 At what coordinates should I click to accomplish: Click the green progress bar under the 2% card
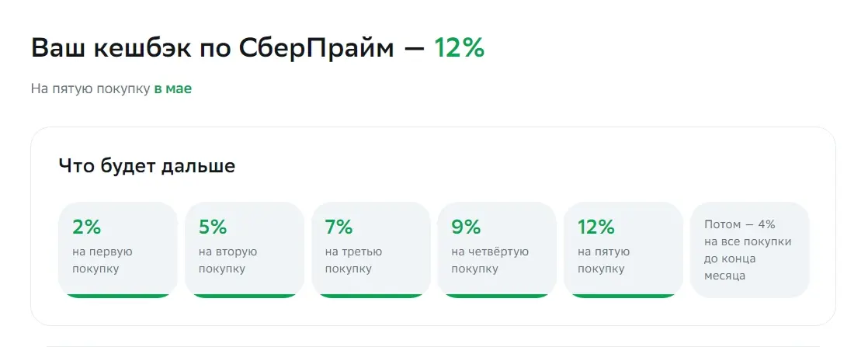pyautogui.click(x=118, y=296)
